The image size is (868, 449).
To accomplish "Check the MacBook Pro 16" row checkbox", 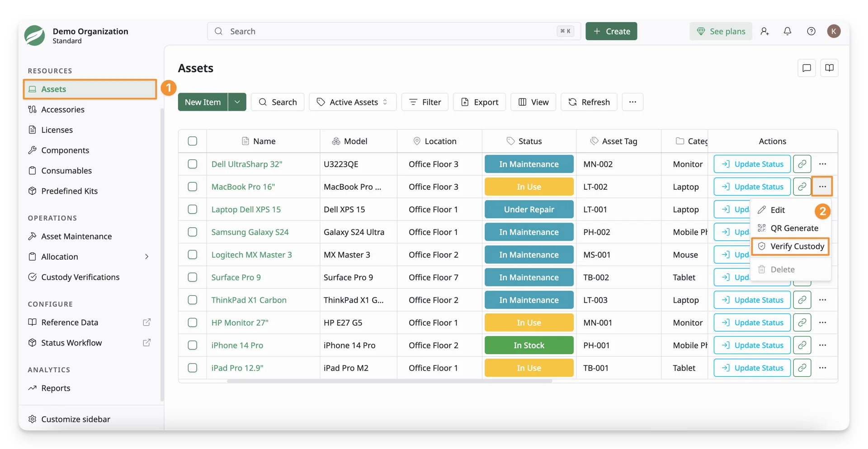I will click(193, 187).
